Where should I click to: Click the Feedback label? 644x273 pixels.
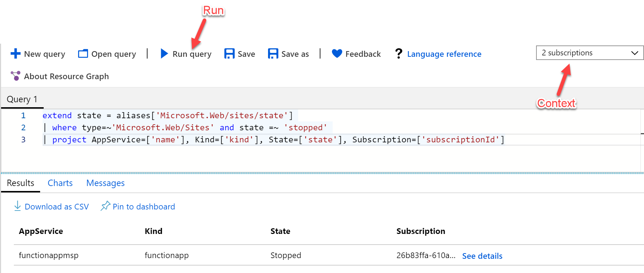tap(363, 54)
